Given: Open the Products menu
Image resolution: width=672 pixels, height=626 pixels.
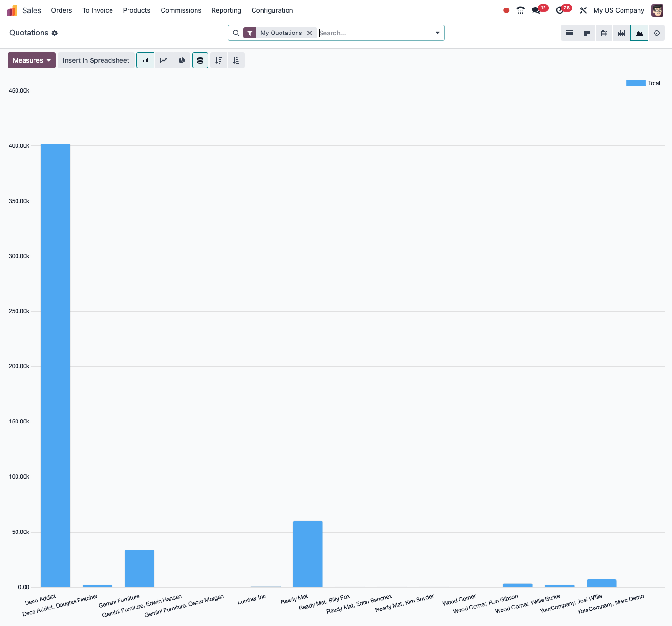Looking at the screenshot, I should [137, 10].
